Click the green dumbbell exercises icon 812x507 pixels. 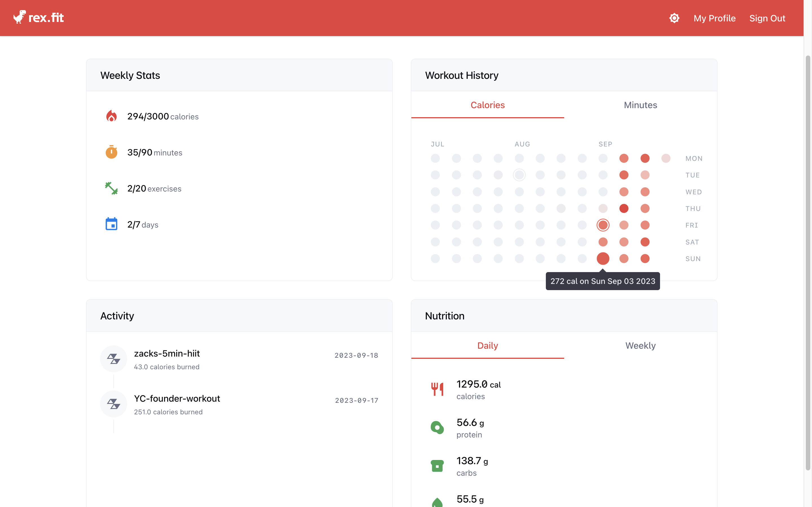click(111, 188)
